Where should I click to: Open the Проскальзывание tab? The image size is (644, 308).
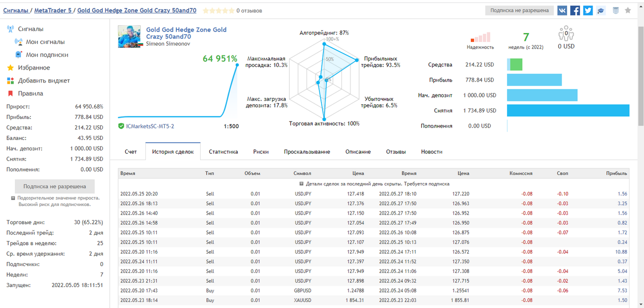pyautogui.click(x=307, y=151)
